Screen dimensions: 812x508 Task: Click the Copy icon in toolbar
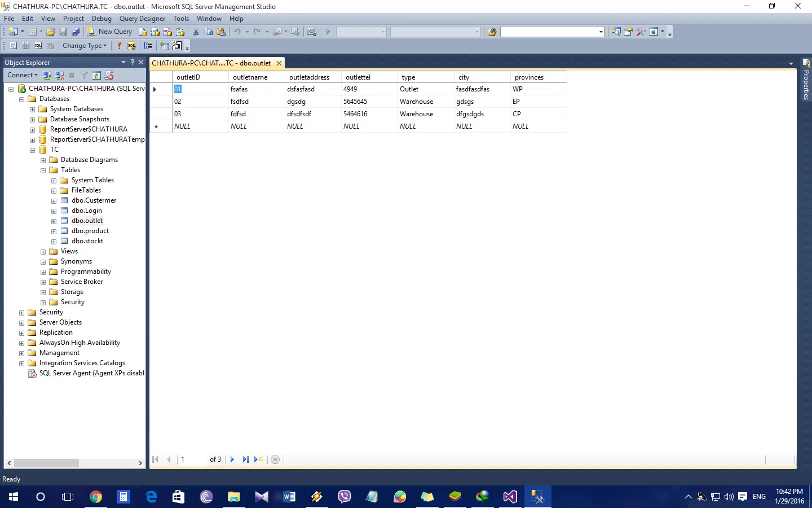click(208, 32)
